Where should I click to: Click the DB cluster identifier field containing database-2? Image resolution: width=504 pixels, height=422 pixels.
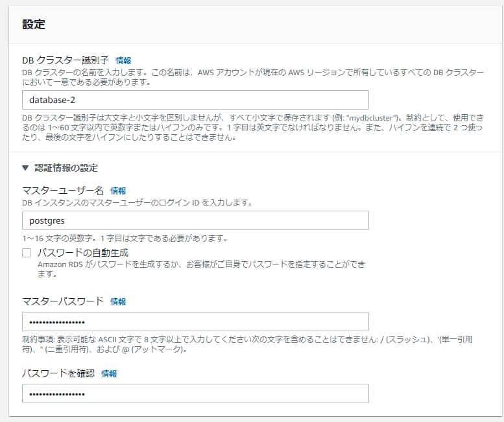click(195, 100)
